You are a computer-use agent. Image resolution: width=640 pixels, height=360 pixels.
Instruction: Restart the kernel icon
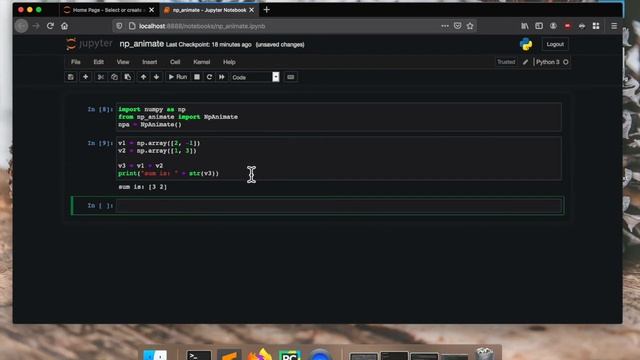pos(209,77)
